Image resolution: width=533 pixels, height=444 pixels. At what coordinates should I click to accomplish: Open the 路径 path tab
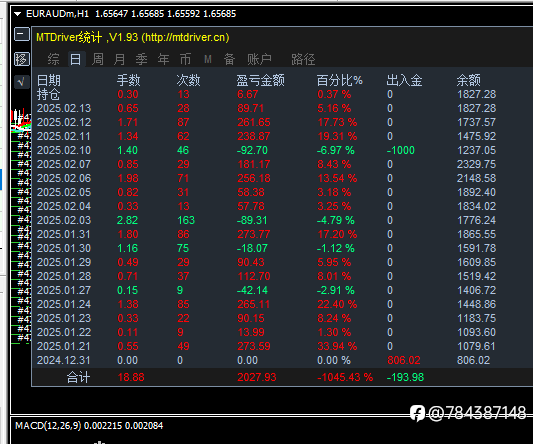click(303, 59)
